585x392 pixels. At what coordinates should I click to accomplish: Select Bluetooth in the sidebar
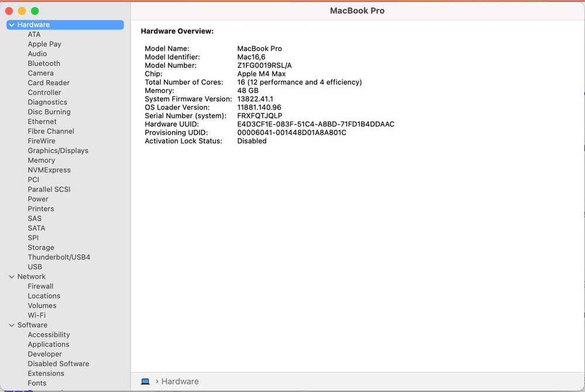coord(44,63)
